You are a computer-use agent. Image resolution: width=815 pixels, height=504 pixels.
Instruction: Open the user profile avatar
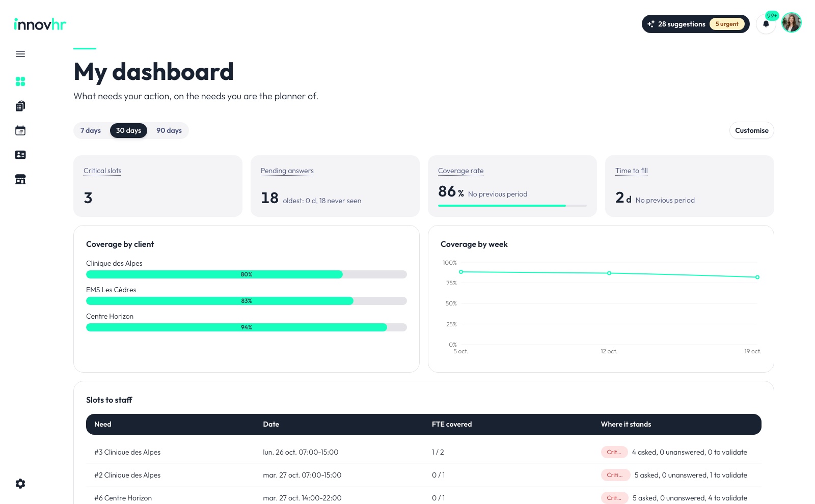click(792, 22)
